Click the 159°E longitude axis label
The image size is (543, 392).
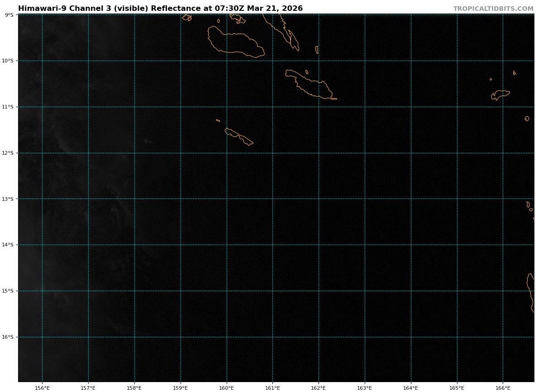point(181,387)
